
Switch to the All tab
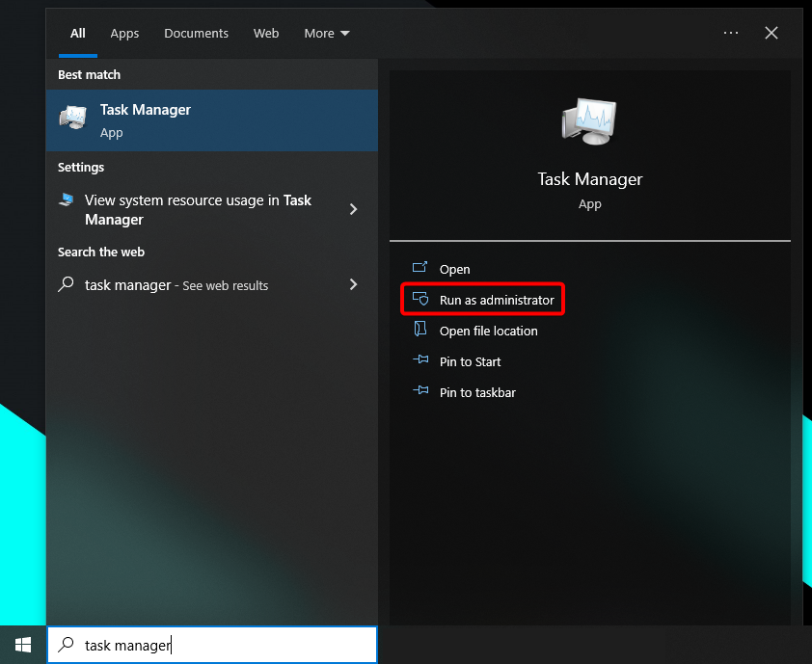point(78,34)
